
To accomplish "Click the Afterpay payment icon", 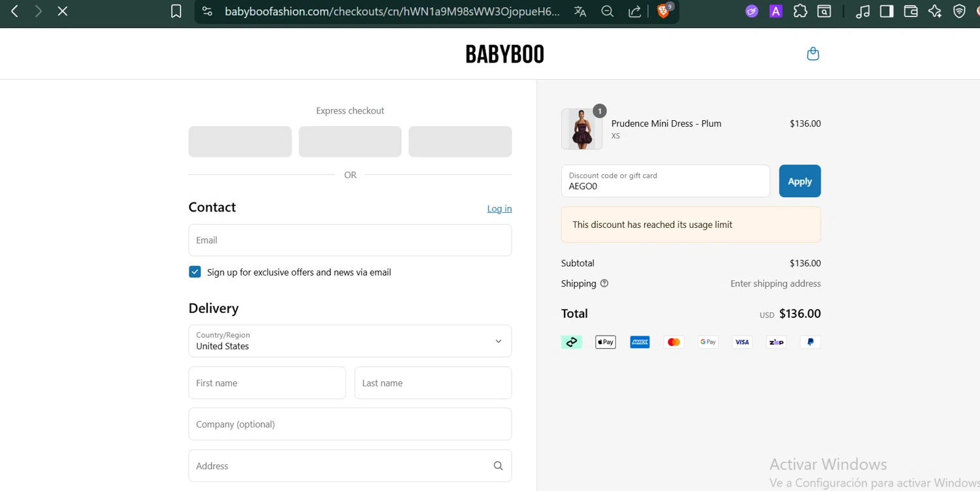I will click(x=572, y=342).
